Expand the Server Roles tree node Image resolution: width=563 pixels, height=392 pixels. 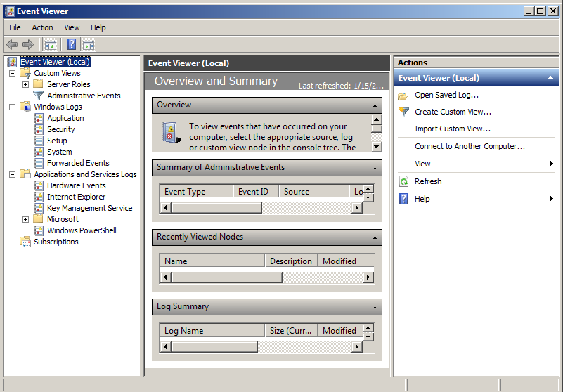point(25,84)
